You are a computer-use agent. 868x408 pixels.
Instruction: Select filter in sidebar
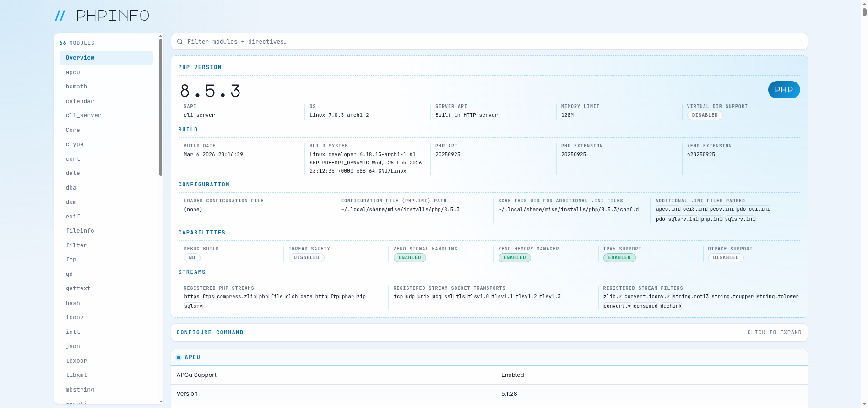pyautogui.click(x=106, y=245)
